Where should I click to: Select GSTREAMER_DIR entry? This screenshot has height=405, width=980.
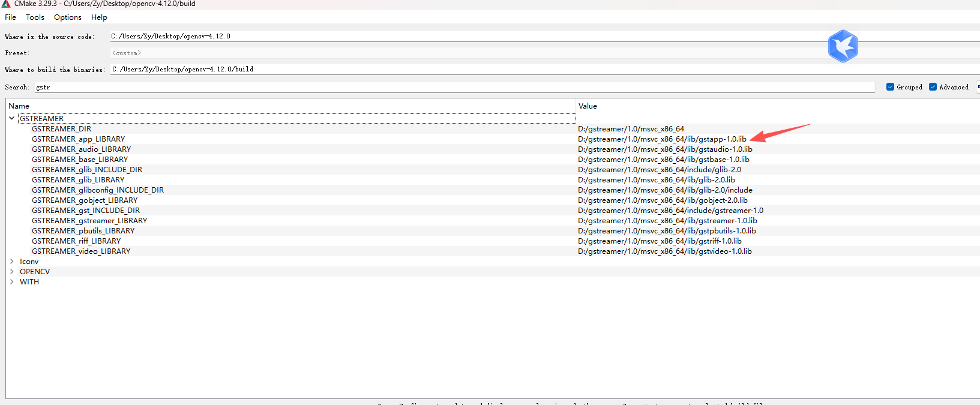pyautogui.click(x=61, y=128)
